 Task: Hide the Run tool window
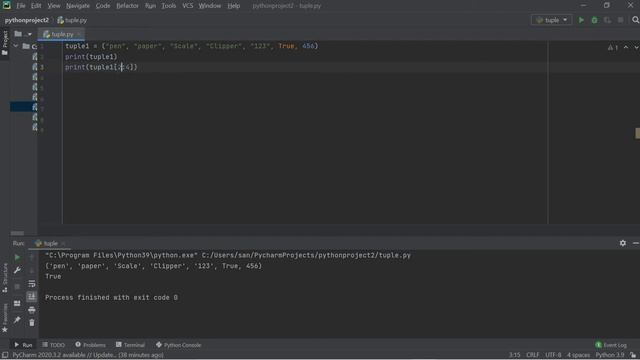point(636,243)
